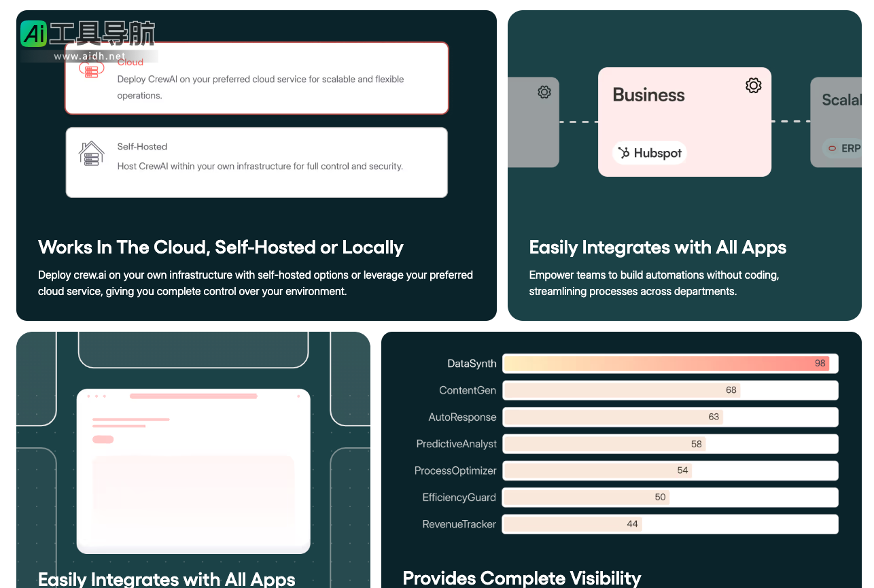Click the mock browser window illustration
Image resolution: width=874 pixels, height=588 pixels.
(x=193, y=470)
